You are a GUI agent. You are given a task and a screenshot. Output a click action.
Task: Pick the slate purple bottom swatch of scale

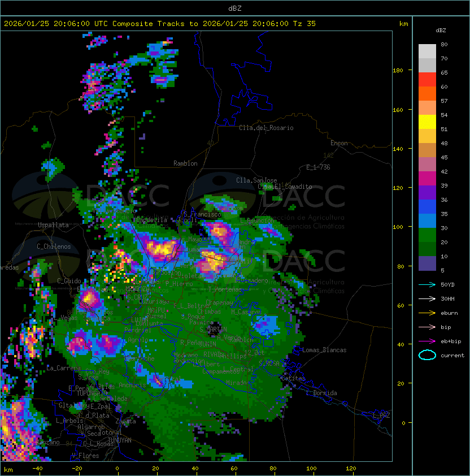coord(427,263)
